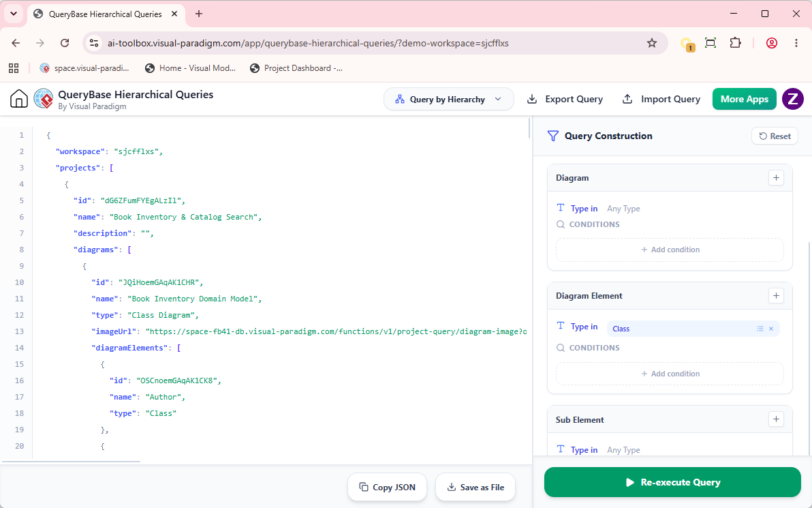The height and width of the screenshot is (508, 812).
Task: Click the yellow extension icon with badge 1
Action: click(x=687, y=44)
